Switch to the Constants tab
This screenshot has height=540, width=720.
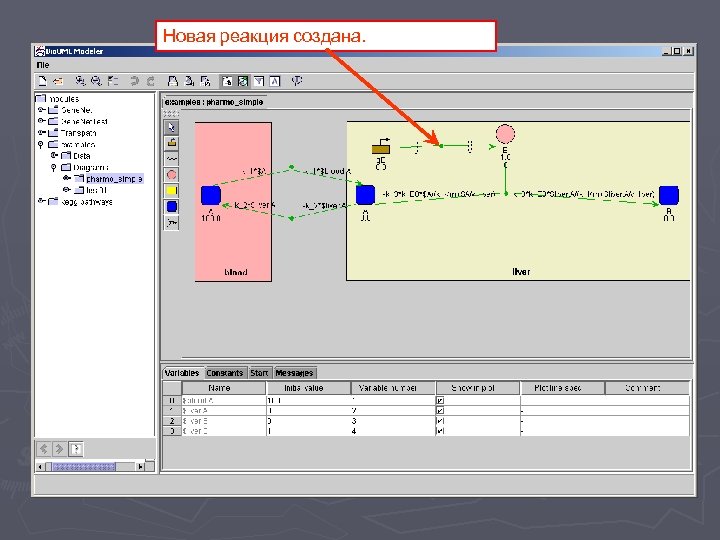(225, 373)
